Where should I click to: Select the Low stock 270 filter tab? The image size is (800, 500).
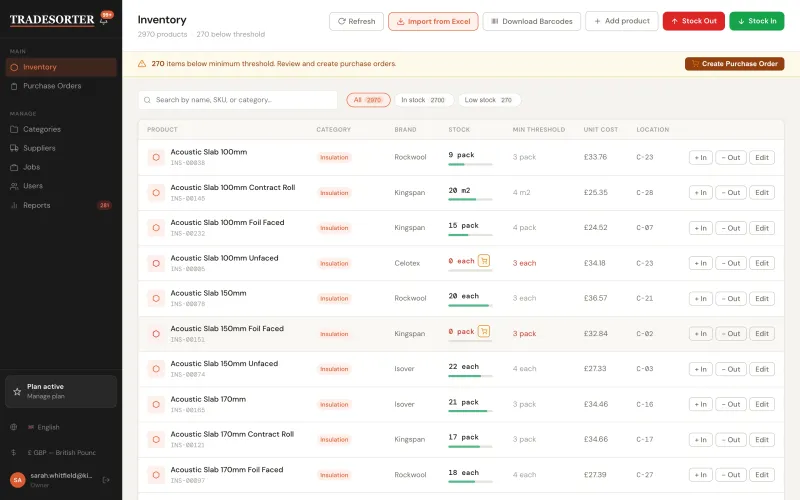pyautogui.click(x=488, y=100)
